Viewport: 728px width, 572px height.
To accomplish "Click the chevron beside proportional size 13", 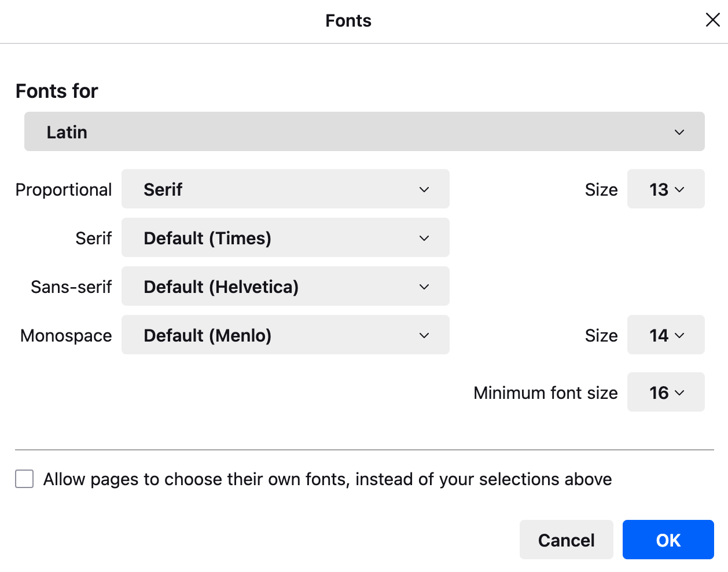I will [x=680, y=189].
